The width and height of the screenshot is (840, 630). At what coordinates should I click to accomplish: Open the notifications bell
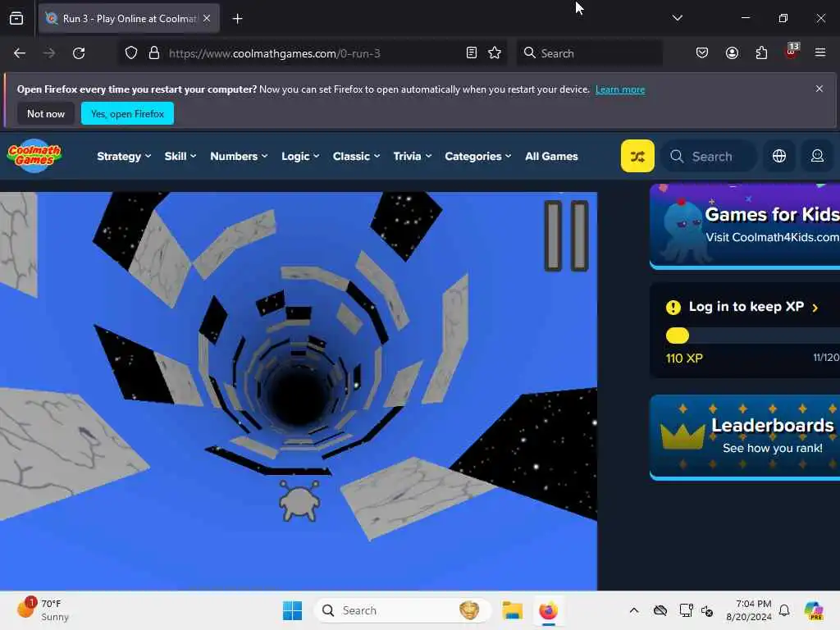point(784,610)
